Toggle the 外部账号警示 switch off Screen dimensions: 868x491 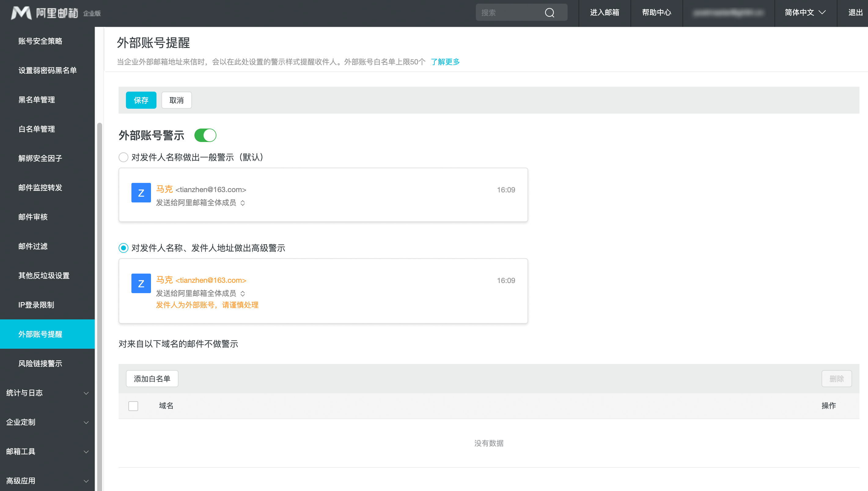[x=205, y=135]
